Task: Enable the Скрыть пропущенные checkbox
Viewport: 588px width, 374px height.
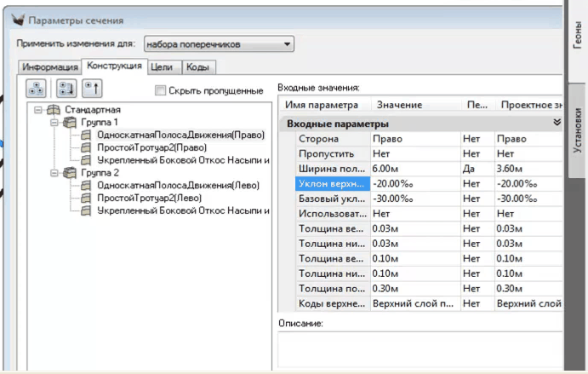Action: point(160,90)
